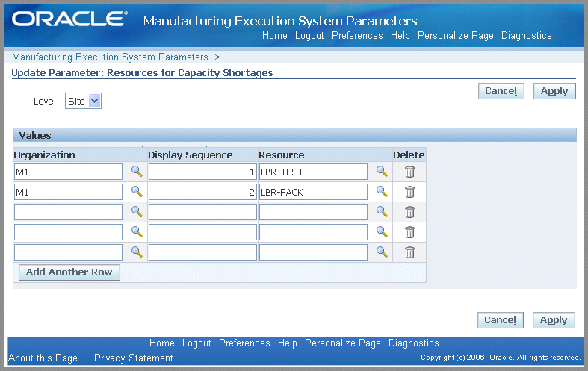Focus the fourth row Resource field
Screen dimensions: 588x371
tap(313, 232)
